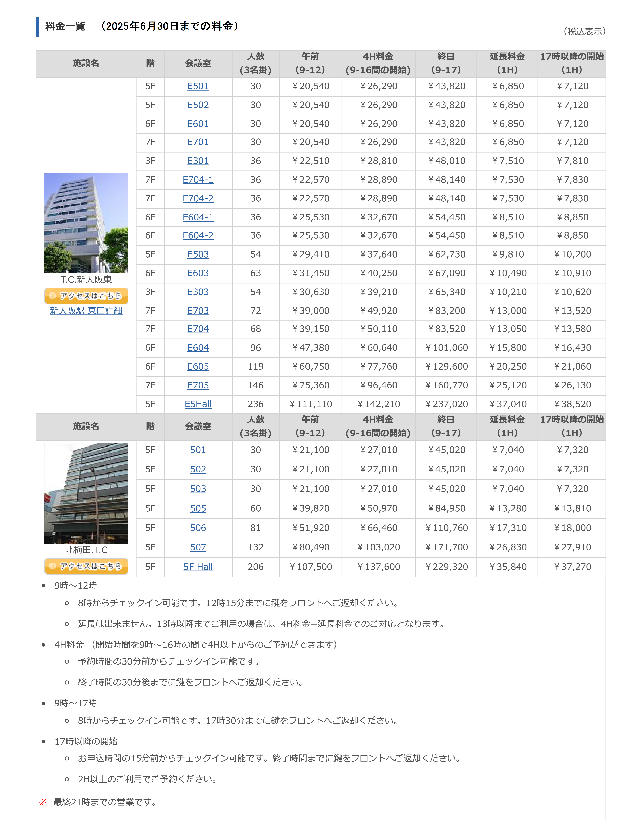
Task: Open the 505 meeting room link
Action: (198, 508)
